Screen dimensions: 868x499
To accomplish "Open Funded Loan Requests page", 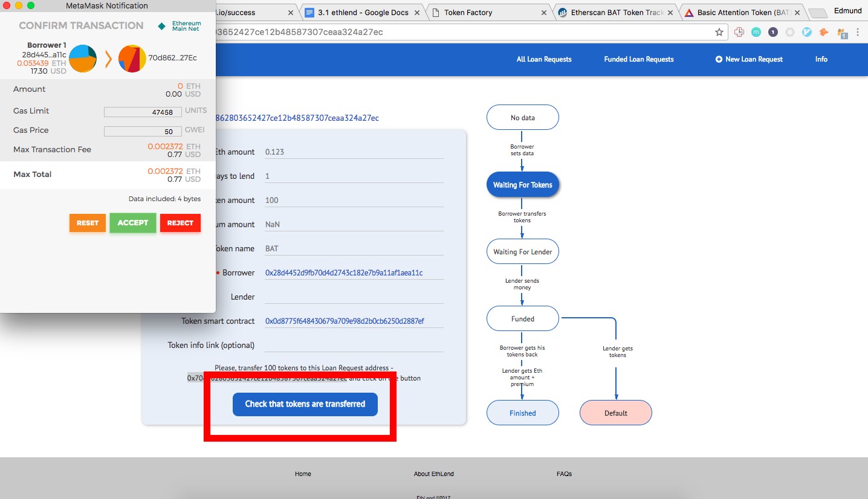I will 639,59.
